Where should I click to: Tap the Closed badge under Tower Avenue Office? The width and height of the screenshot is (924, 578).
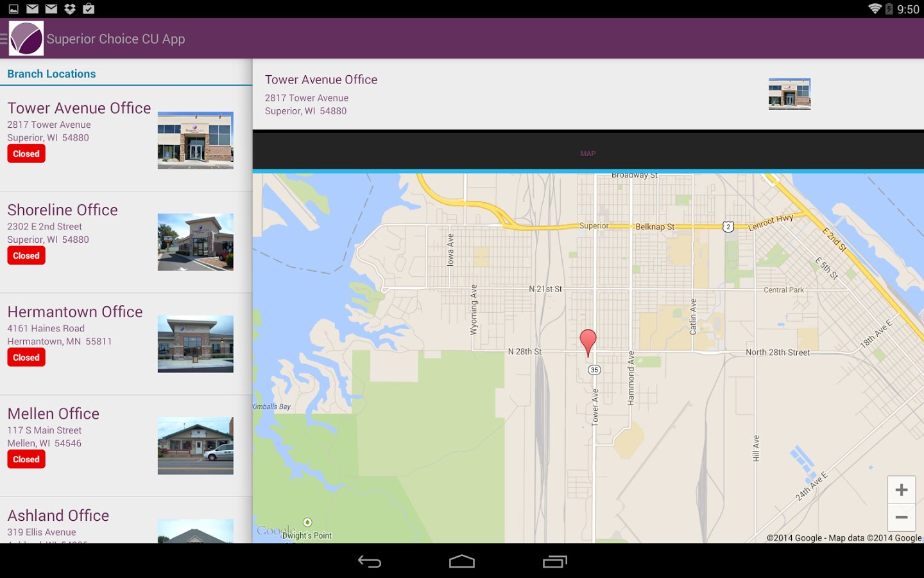click(26, 154)
